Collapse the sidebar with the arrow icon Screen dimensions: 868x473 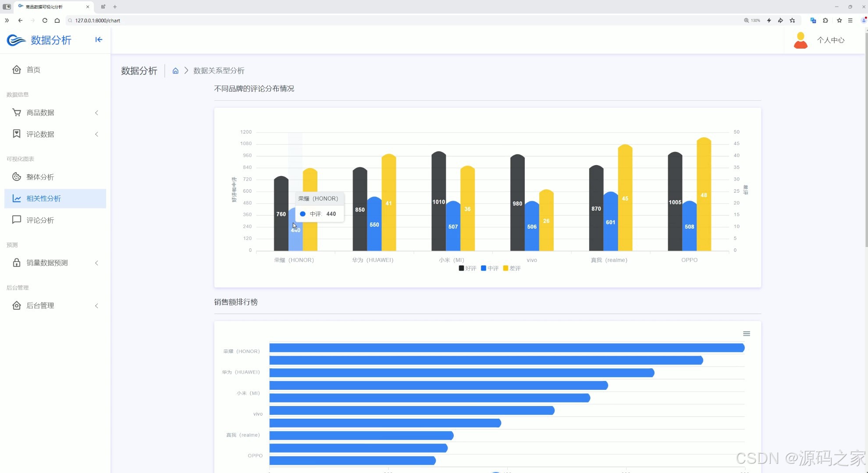(x=99, y=40)
